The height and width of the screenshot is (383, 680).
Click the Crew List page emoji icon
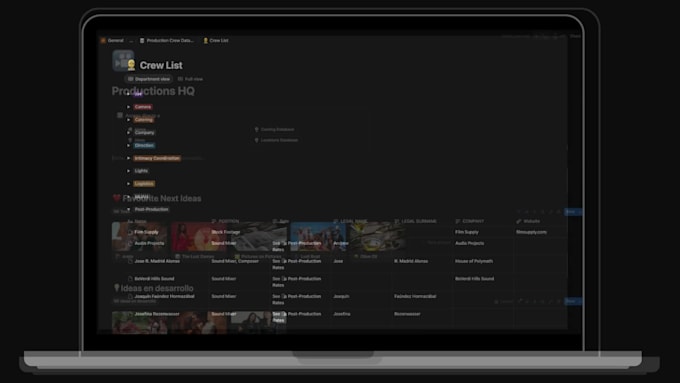click(131, 65)
